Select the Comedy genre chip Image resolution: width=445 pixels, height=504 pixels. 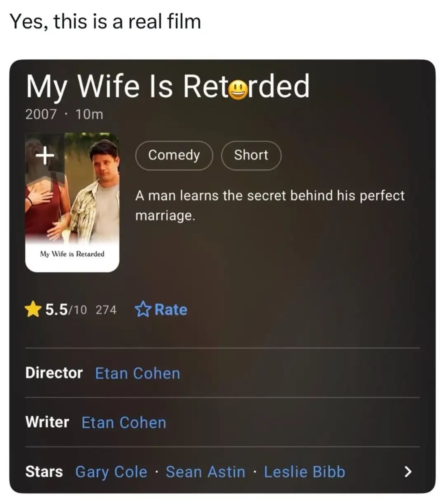(x=174, y=156)
